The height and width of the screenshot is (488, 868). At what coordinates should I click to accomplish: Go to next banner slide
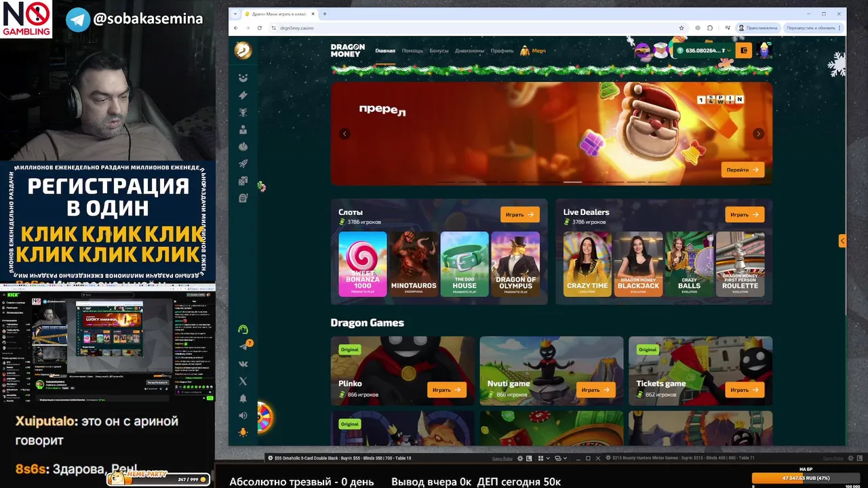758,134
